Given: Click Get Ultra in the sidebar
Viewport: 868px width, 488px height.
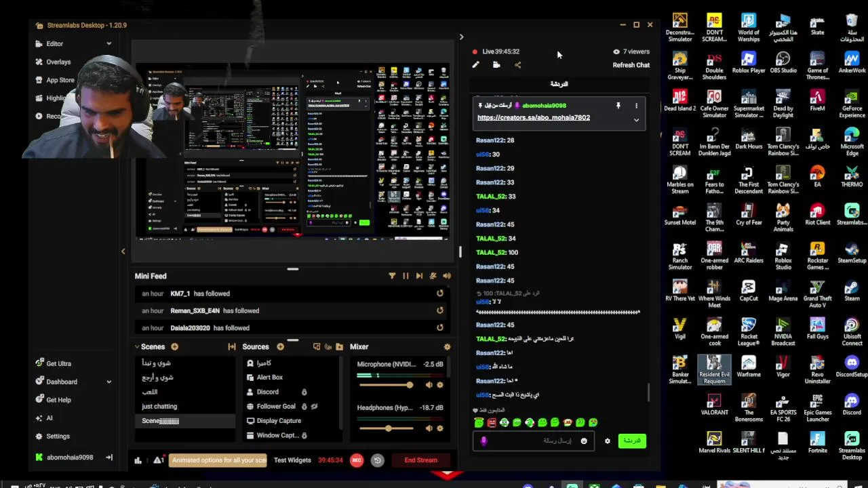Looking at the screenshot, I should tap(58, 364).
